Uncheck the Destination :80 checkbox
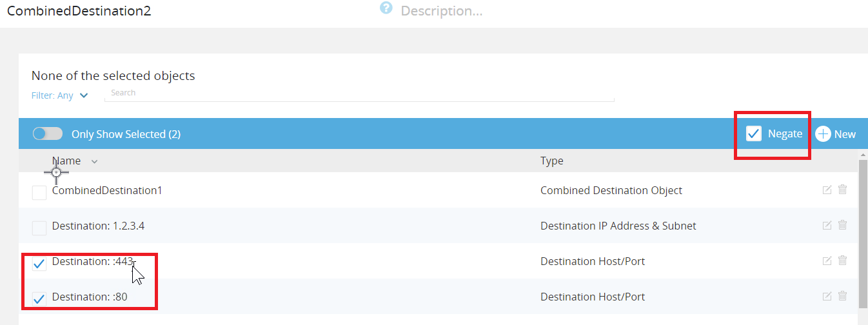Screen dimensions: 868x325 click(x=39, y=299)
